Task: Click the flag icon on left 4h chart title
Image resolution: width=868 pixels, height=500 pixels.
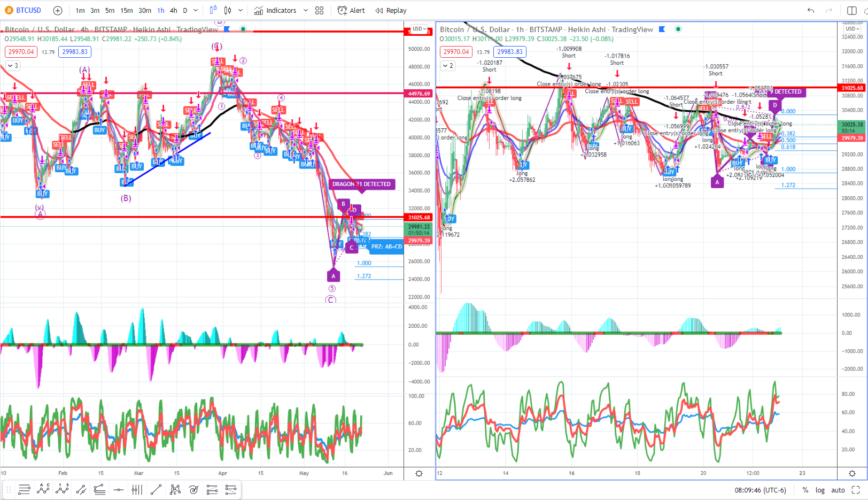Action: 227,29
